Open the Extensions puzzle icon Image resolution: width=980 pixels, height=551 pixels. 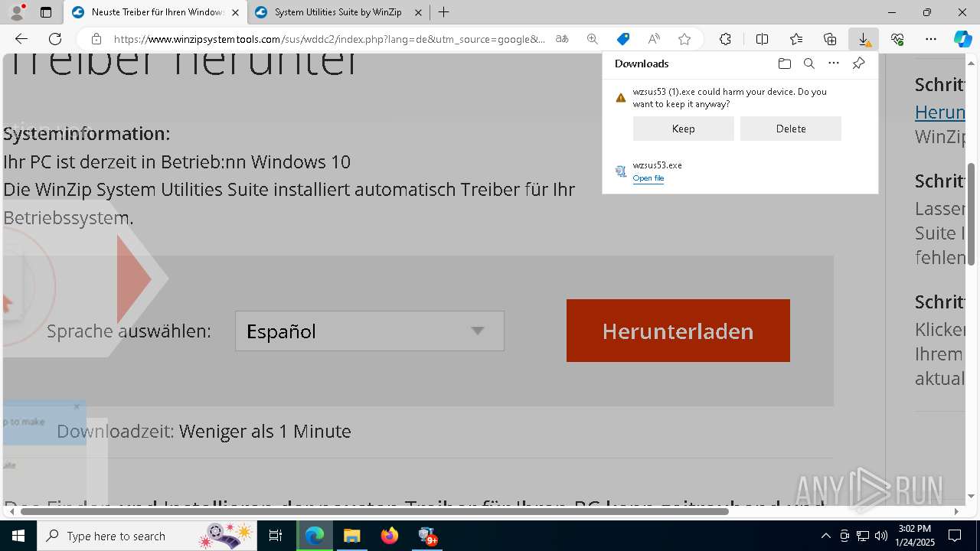pyautogui.click(x=725, y=39)
